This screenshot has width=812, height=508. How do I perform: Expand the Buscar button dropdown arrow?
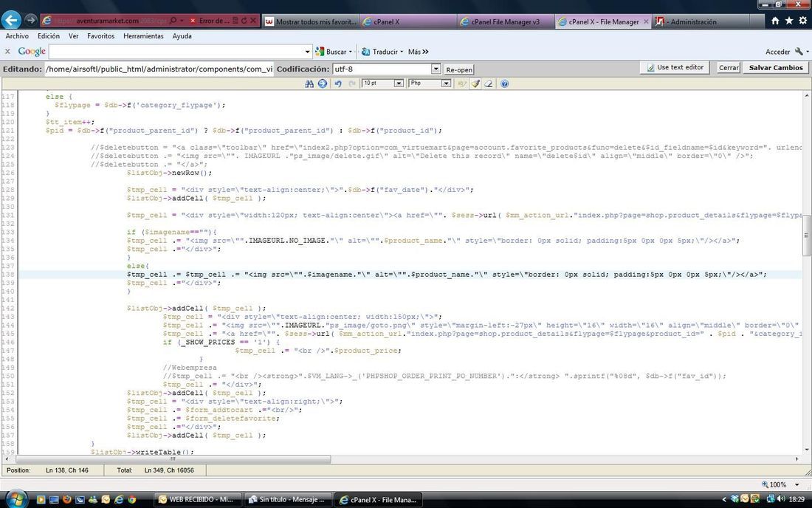point(351,52)
